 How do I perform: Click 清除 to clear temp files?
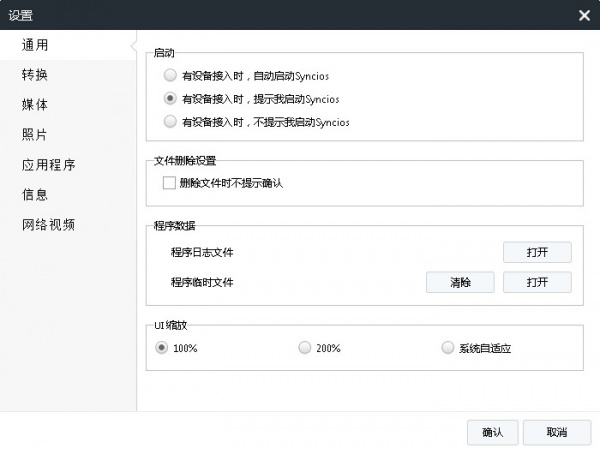pyautogui.click(x=460, y=282)
